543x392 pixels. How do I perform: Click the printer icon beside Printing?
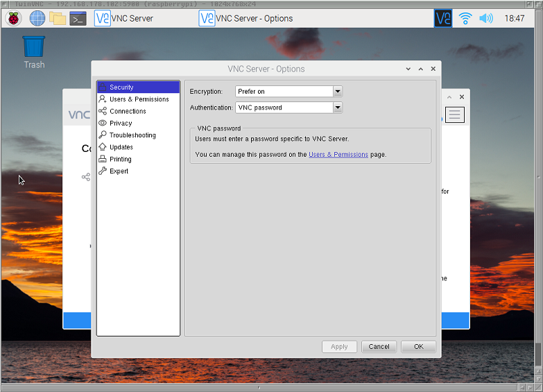point(103,159)
